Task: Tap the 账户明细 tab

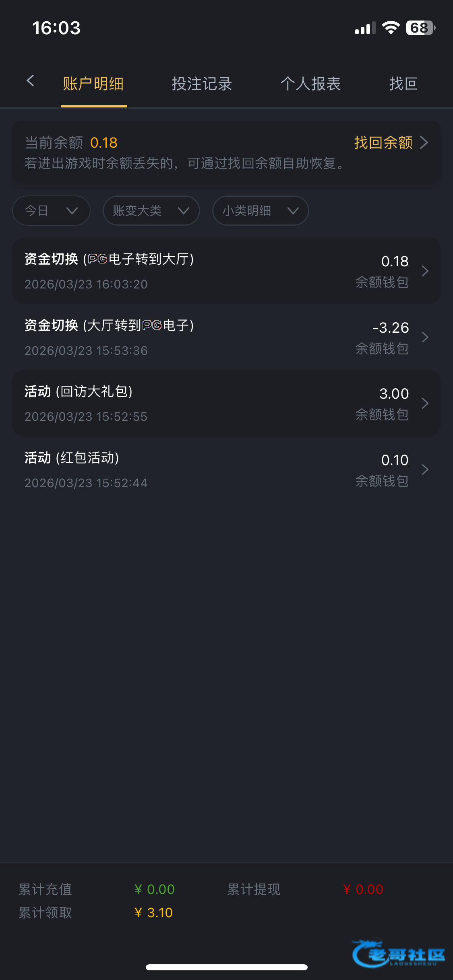Action: pyautogui.click(x=93, y=84)
